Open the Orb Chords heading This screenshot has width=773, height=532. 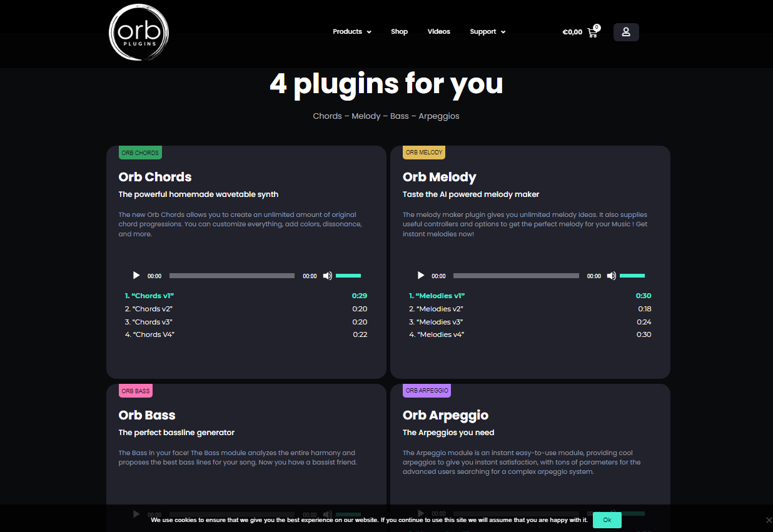pos(155,177)
